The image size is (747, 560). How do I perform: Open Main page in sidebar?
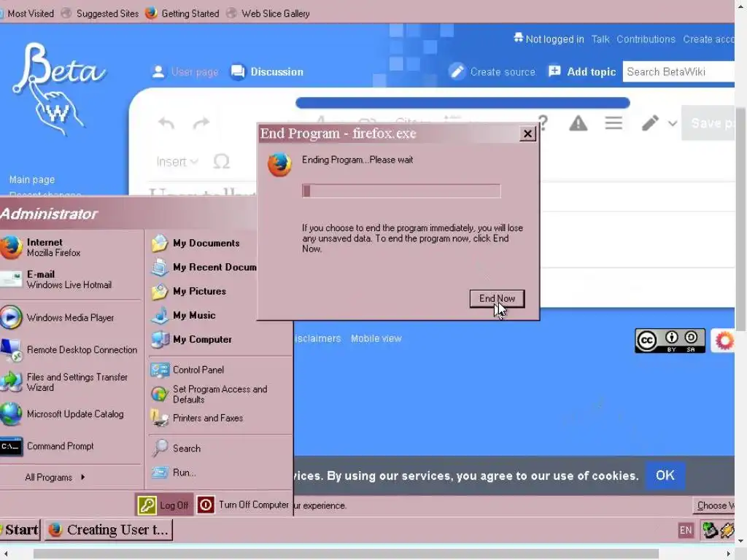32,179
